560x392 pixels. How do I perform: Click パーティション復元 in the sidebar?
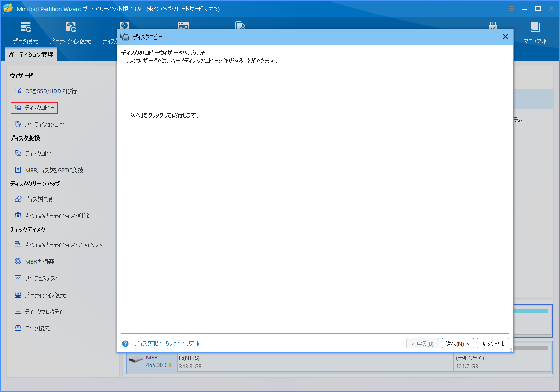[x=40, y=295]
